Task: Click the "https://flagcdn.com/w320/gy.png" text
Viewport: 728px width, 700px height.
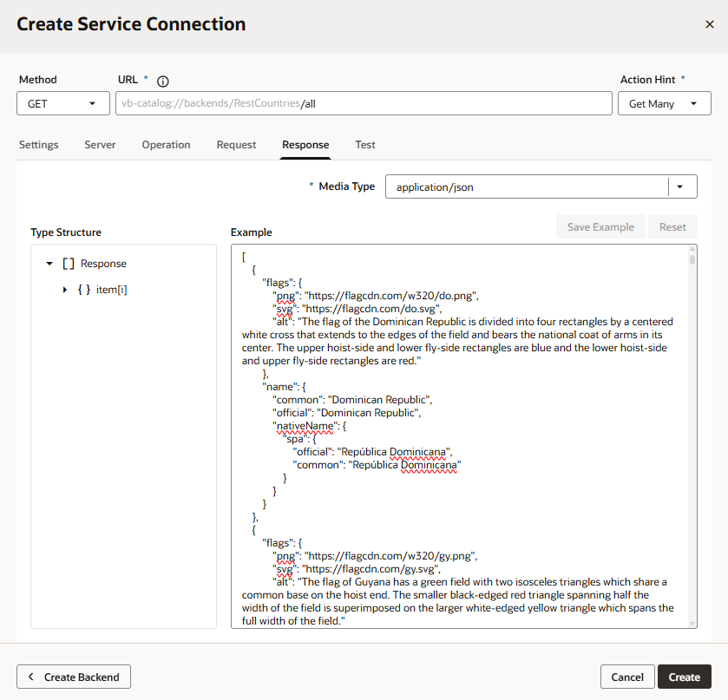Action: pos(390,556)
